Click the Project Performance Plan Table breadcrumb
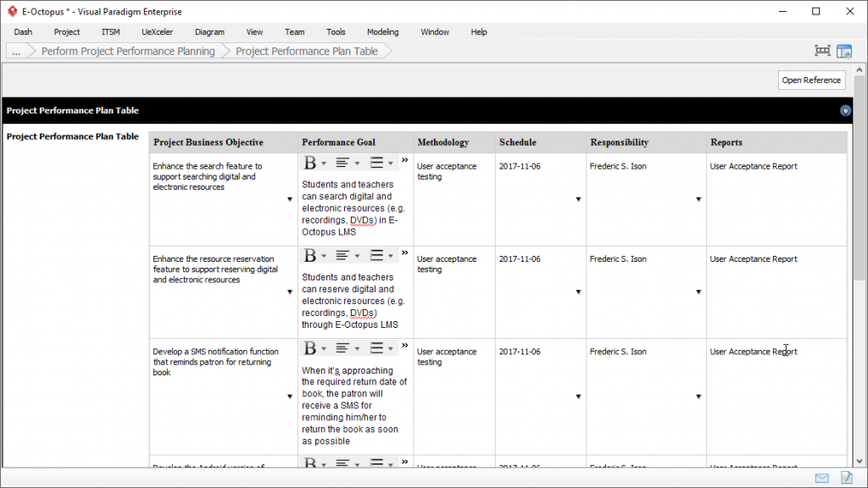 click(x=307, y=51)
